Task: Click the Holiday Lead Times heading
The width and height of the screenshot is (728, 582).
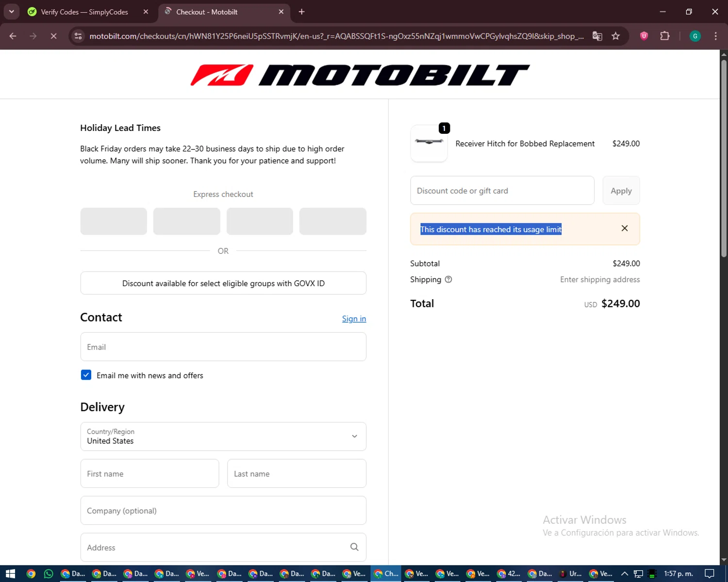Action: point(120,128)
